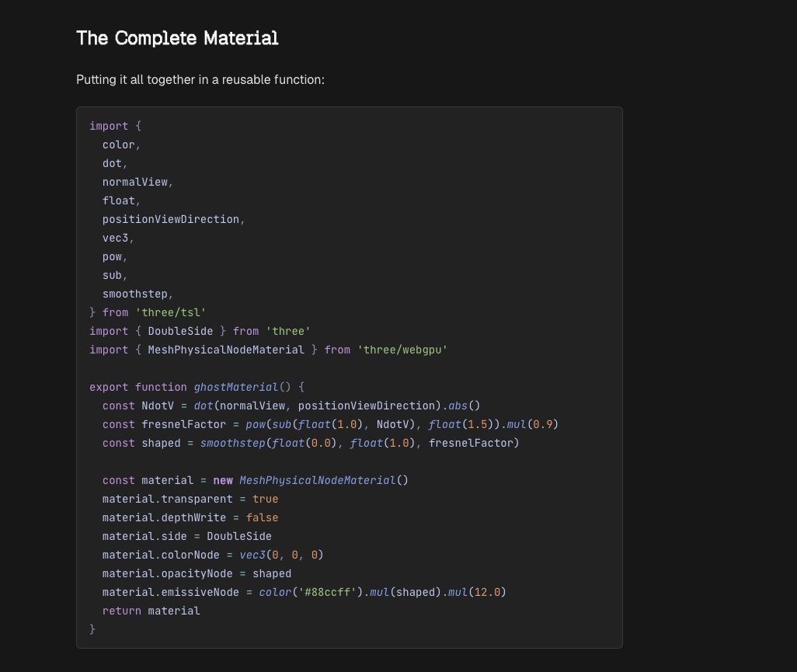Click the 'three/tsl' string
Viewport: 797px width, 672px height.
pyautogui.click(x=171, y=312)
